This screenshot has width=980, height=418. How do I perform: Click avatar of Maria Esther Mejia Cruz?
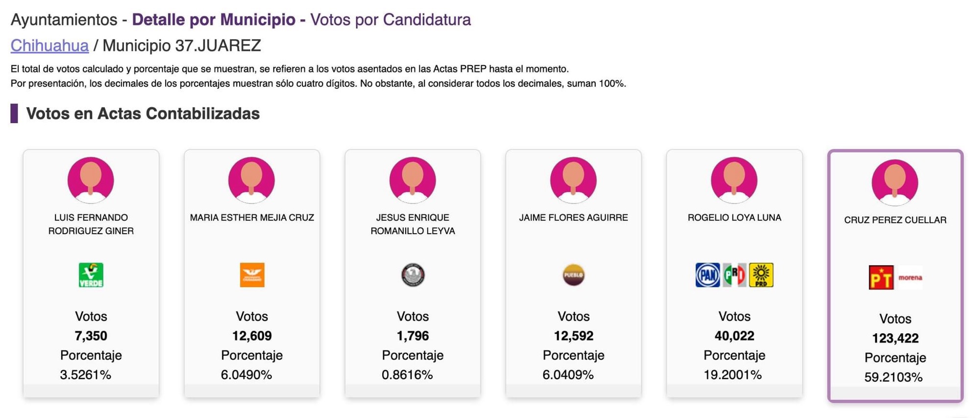click(252, 180)
